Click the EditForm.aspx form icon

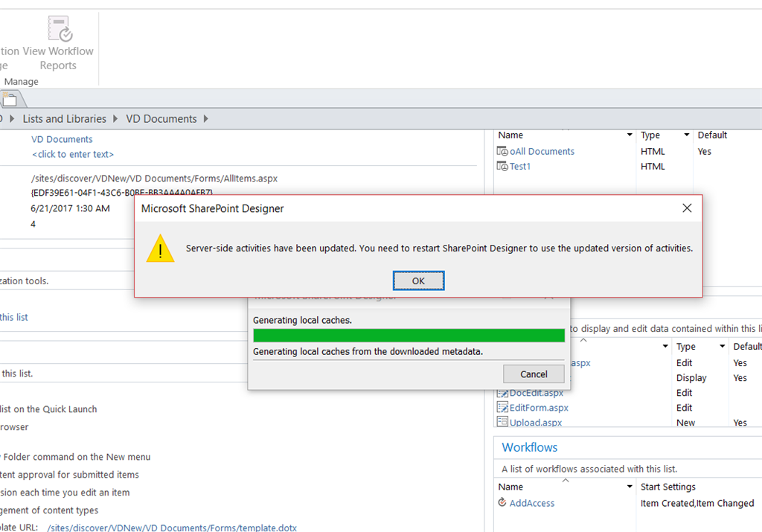[x=502, y=407]
